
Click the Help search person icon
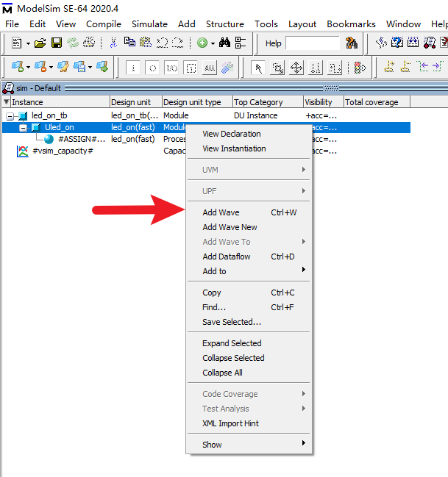(x=352, y=43)
